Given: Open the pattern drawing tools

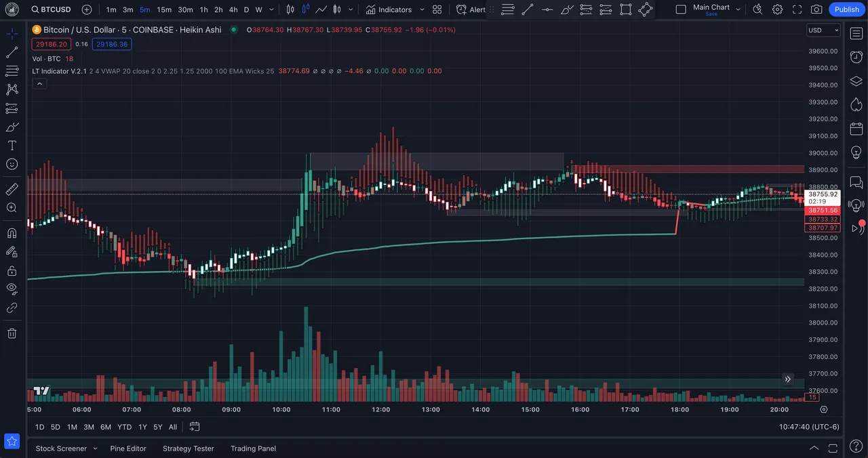Looking at the screenshot, I should (x=12, y=89).
